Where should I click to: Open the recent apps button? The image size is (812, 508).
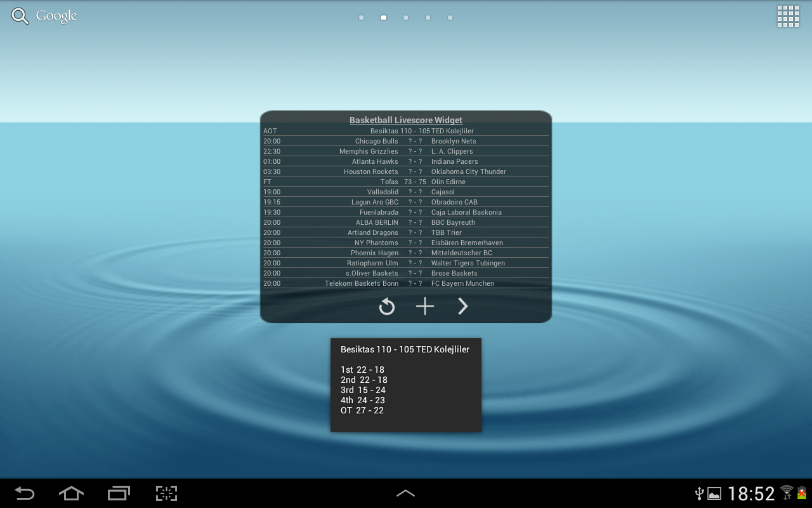point(119,493)
